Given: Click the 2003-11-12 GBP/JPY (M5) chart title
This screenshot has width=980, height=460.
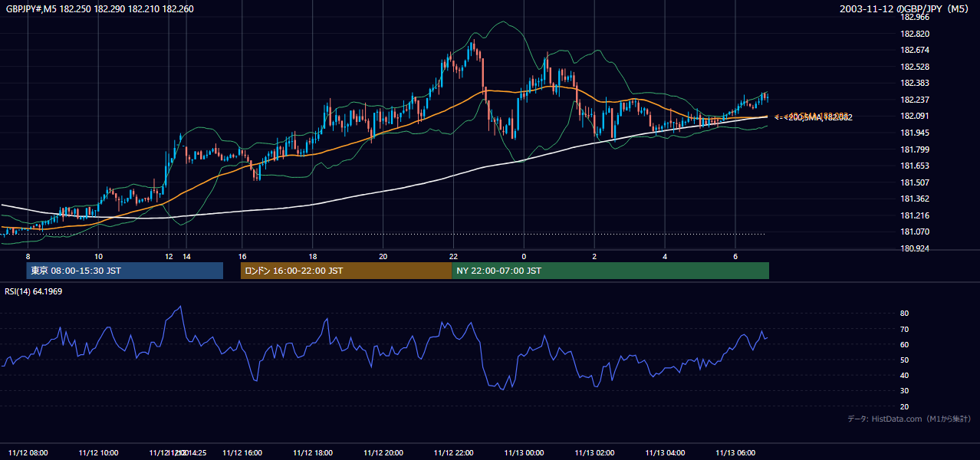Looking at the screenshot, I should (x=904, y=8).
